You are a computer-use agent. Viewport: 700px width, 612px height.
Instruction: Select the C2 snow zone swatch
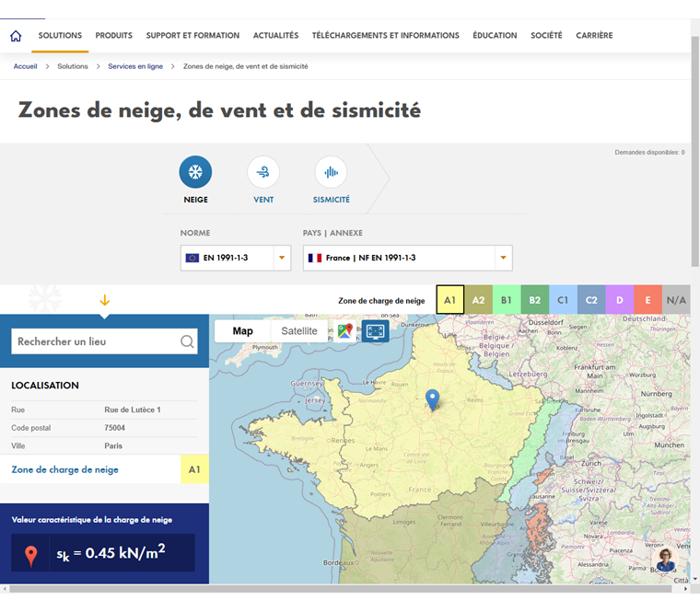coord(591,300)
